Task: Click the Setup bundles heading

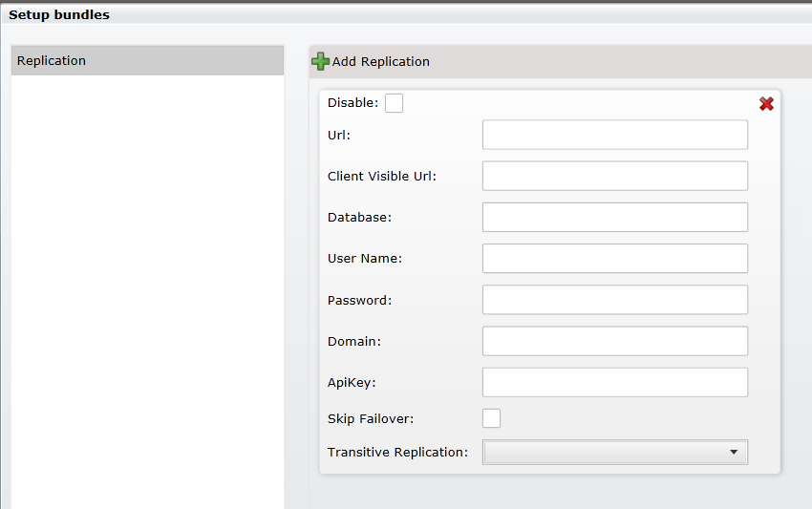Action: point(59,14)
